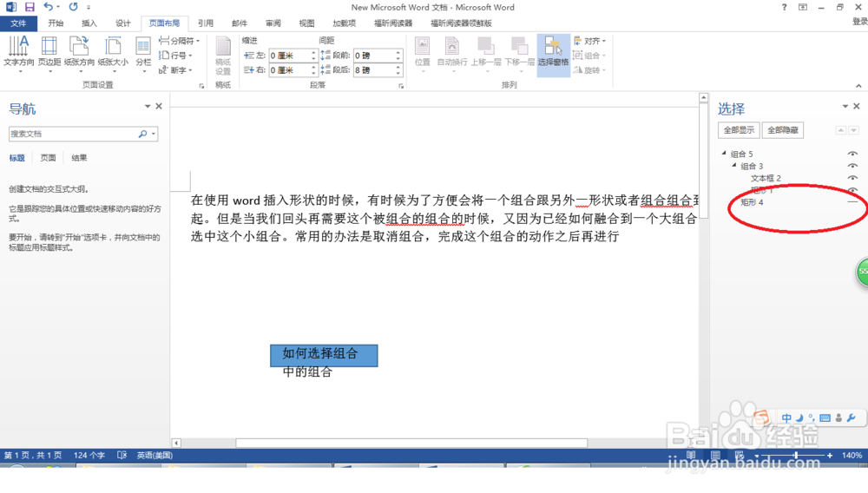Click left indent (左) value field
The width and height of the screenshot is (868, 493).
pyautogui.click(x=289, y=56)
